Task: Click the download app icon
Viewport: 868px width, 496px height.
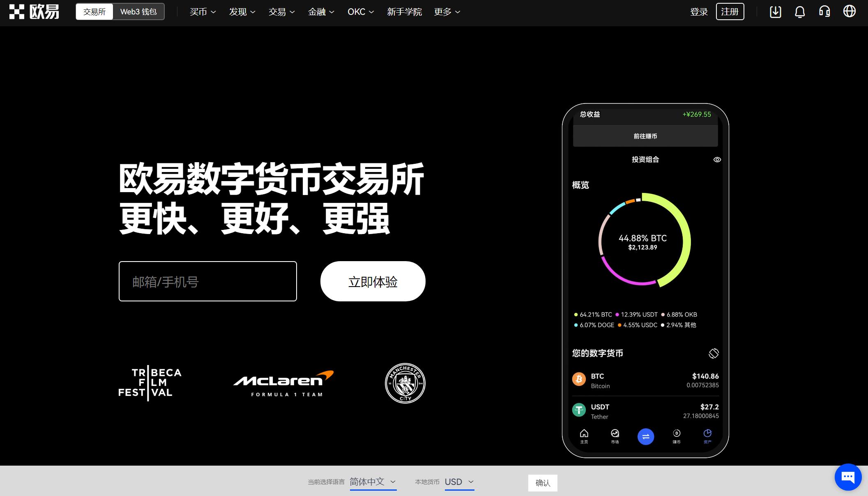Action: (774, 11)
